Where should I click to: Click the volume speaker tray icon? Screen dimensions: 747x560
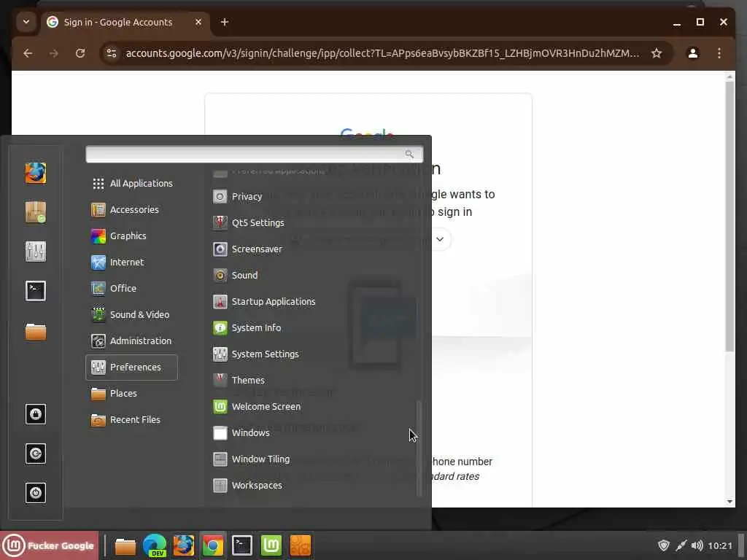click(697, 545)
